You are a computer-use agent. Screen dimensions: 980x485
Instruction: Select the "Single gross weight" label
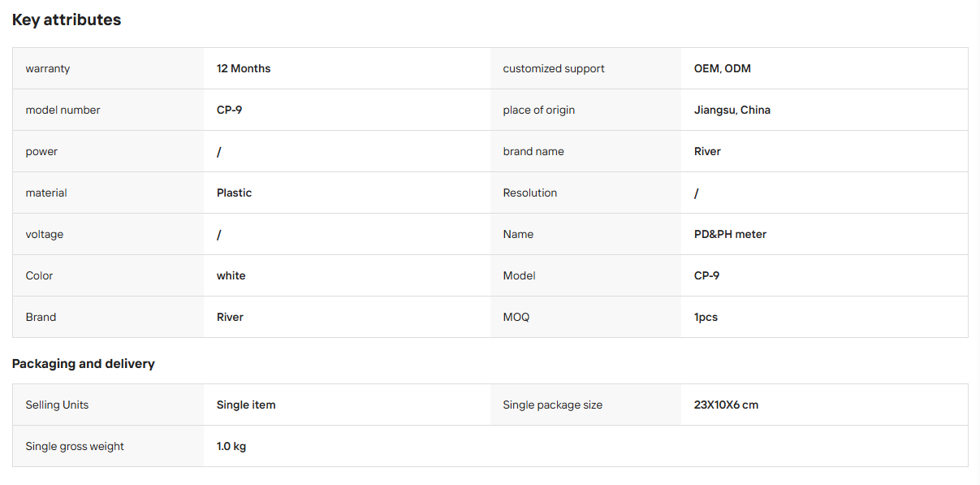point(75,447)
